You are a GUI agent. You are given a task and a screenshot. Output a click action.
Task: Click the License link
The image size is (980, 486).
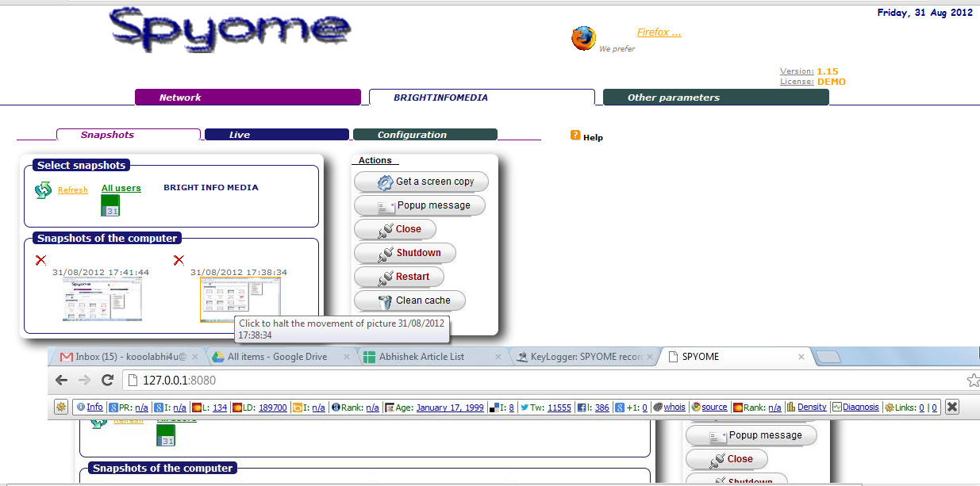797,82
